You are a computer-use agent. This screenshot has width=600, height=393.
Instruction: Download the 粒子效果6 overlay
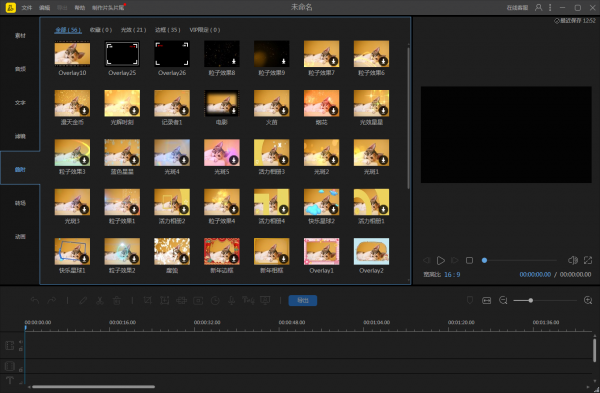pyautogui.click(x=383, y=61)
